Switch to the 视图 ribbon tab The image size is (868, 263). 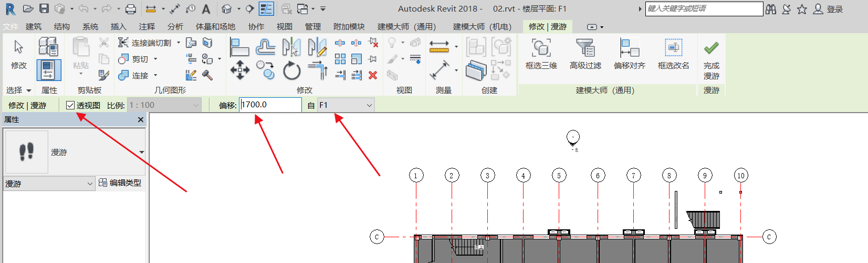coord(284,27)
